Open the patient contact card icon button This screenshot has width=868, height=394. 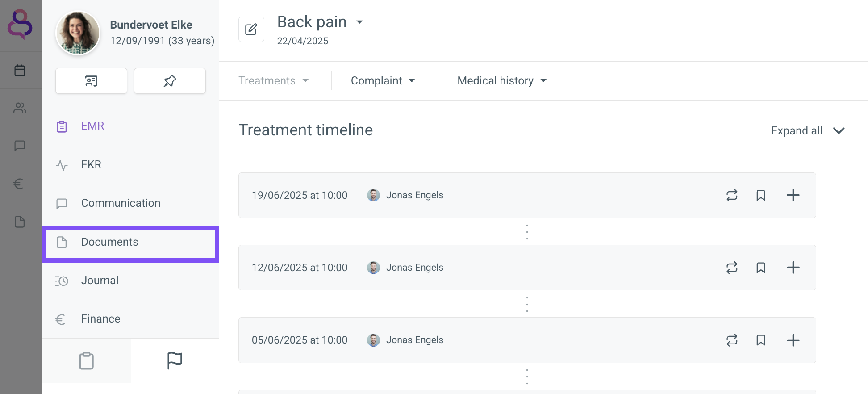point(91,81)
